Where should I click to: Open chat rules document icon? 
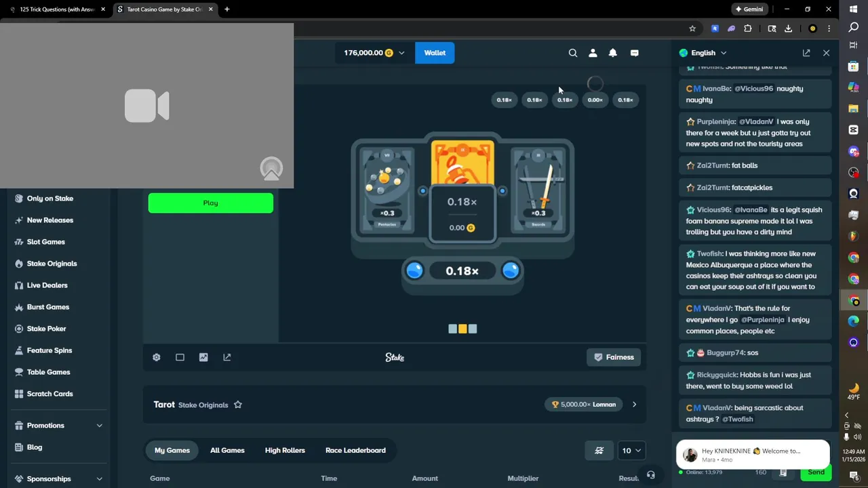click(x=783, y=472)
